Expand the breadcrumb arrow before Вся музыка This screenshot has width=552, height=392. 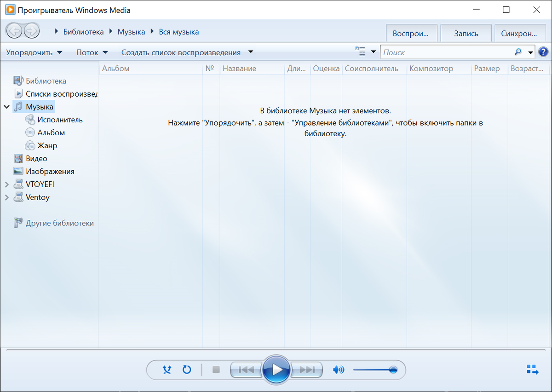click(152, 32)
